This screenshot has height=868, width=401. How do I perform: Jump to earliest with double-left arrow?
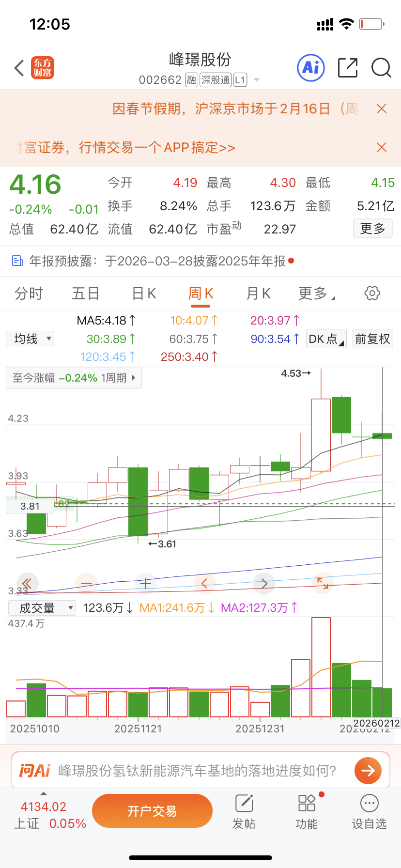pos(27,583)
